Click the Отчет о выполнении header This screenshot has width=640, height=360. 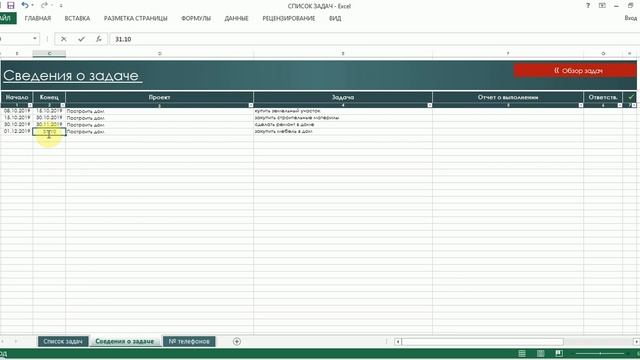click(508, 98)
